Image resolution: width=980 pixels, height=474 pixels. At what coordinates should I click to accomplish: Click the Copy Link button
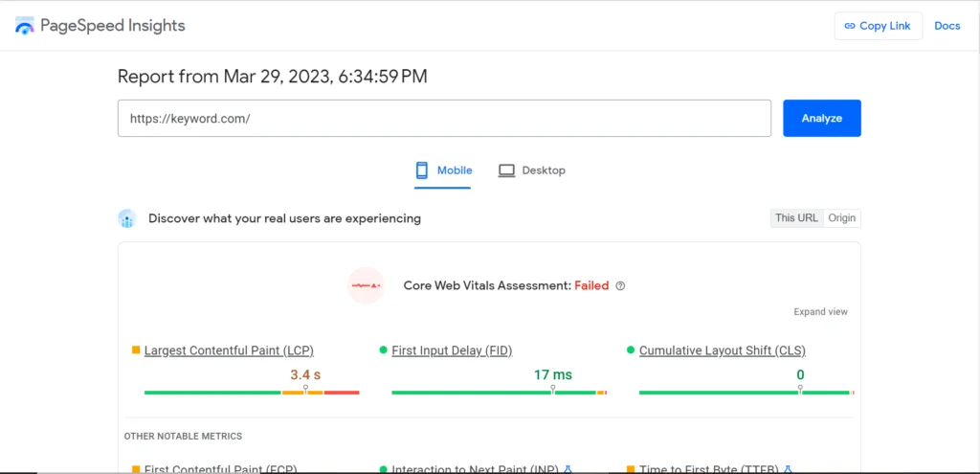pyautogui.click(x=879, y=26)
